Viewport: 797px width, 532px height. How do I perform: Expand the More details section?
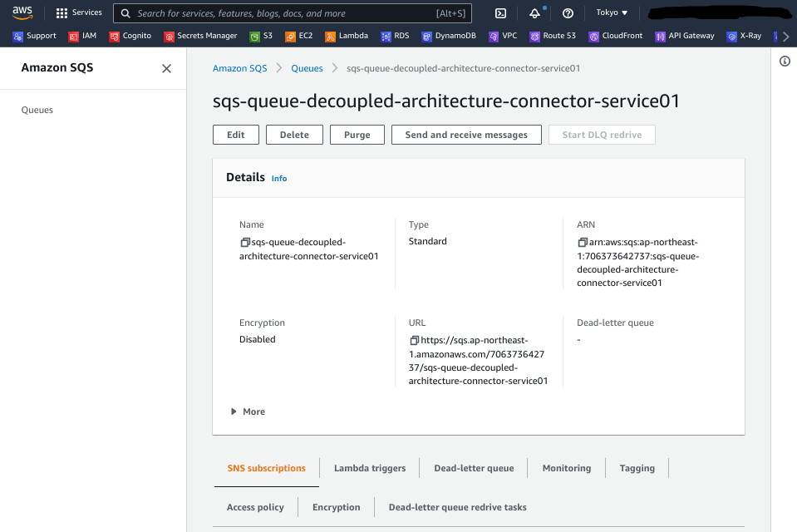(x=248, y=411)
